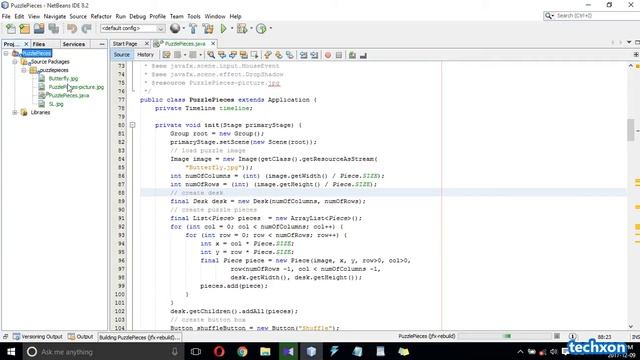Open dropdown arrow next to Debug icon
Screen dimensions: 640x360
[251, 28]
